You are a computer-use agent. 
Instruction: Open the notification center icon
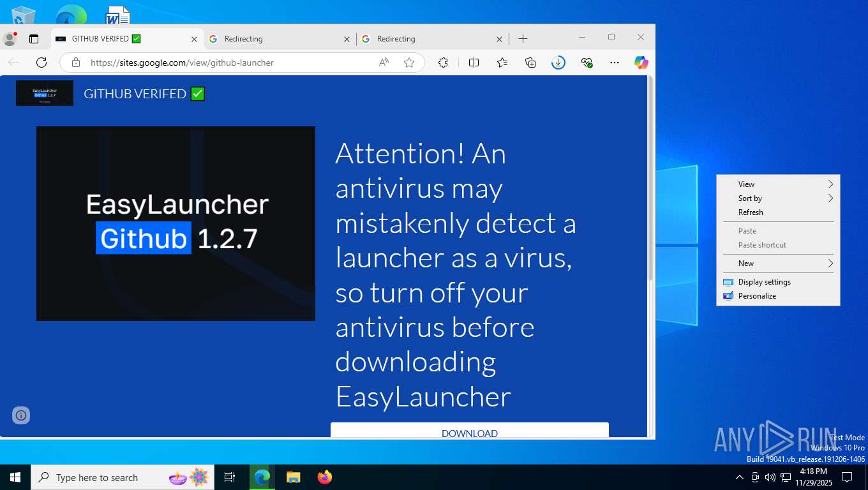click(x=847, y=477)
